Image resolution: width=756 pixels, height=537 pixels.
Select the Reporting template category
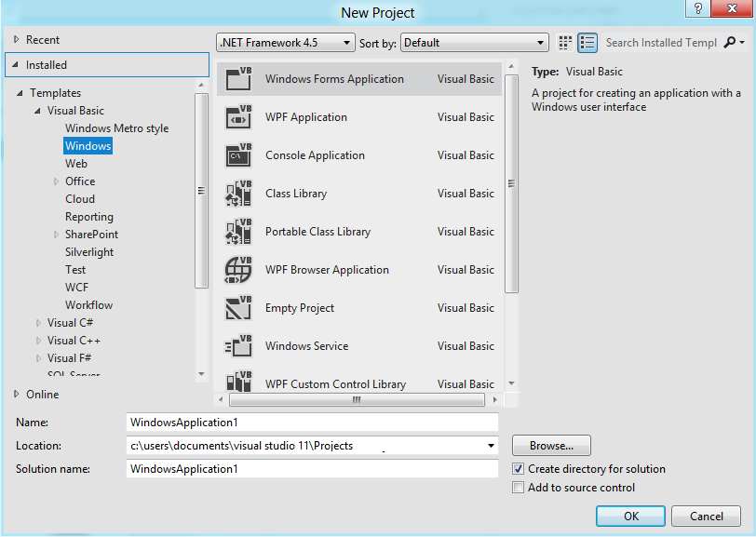[x=89, y=217]
